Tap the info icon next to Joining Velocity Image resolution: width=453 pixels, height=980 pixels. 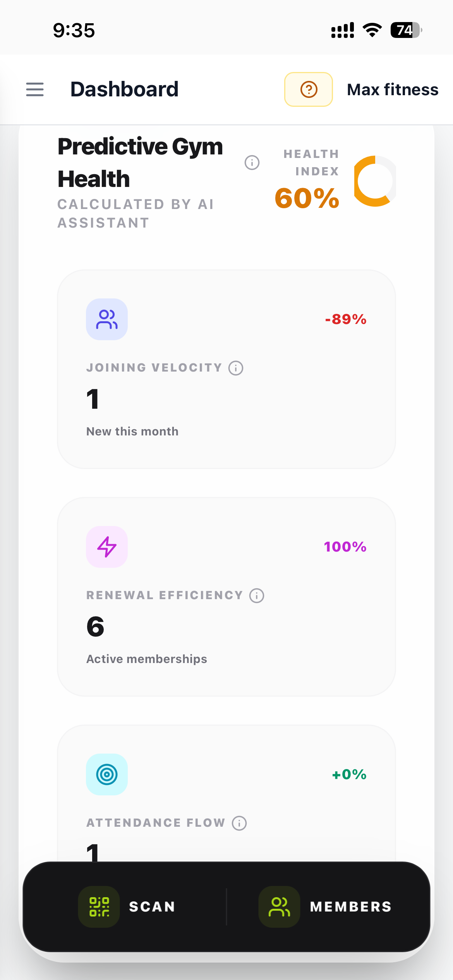[x=235, y=368]
